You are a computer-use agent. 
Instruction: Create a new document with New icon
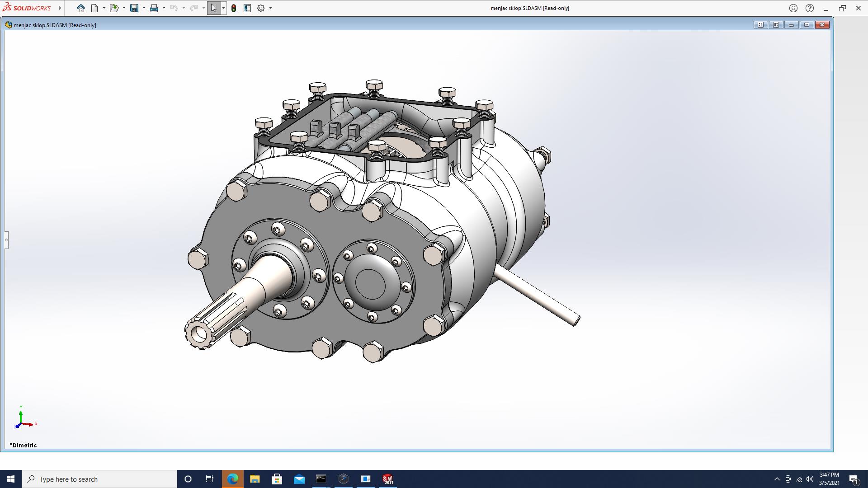[x=94, y=8]
